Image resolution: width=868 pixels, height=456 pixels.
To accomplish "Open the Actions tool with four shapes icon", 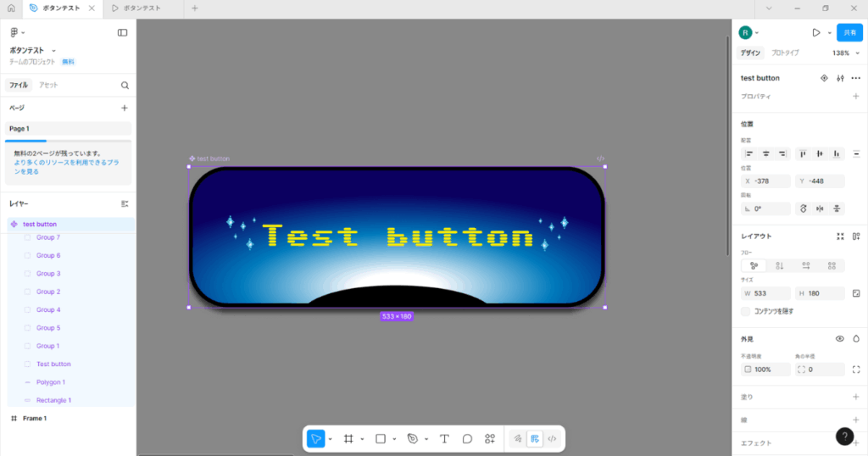I will click(x=490, y=439).
